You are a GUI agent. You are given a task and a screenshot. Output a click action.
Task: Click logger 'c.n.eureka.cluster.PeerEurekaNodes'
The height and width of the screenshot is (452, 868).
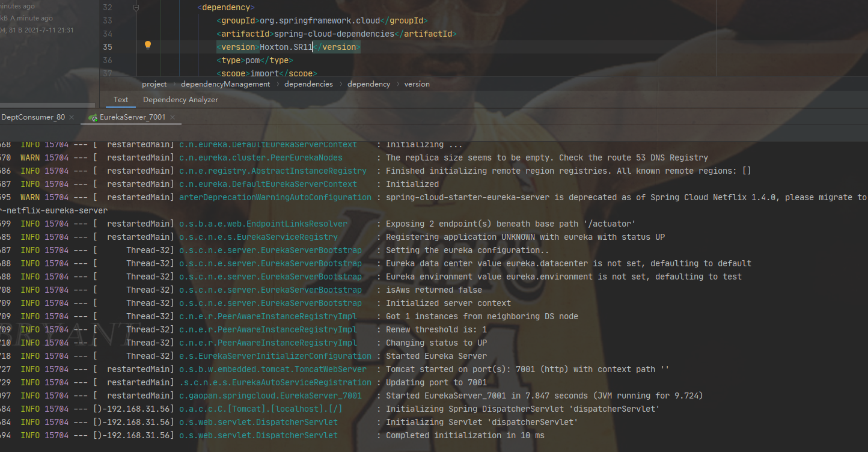point(261,157)
